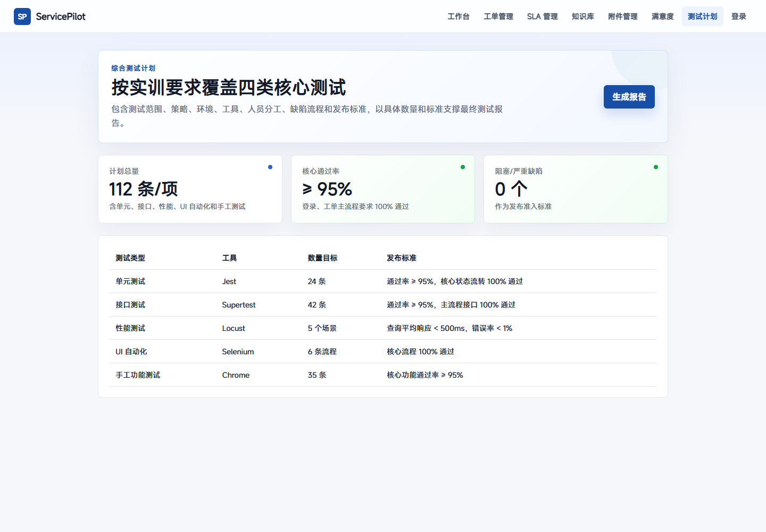Select the active 测试计划 tab
766x532 pixels.
pos(703,16)
